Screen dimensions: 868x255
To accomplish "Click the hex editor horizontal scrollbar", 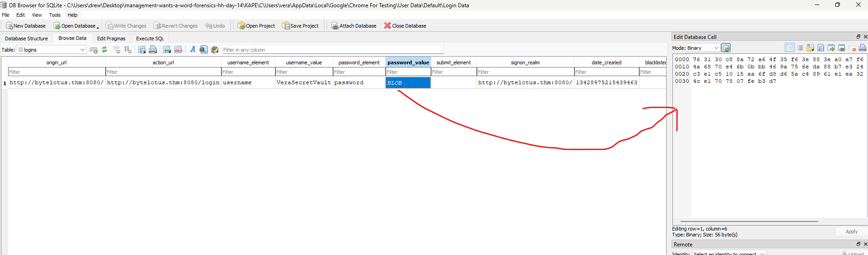I will pos(749,221).
